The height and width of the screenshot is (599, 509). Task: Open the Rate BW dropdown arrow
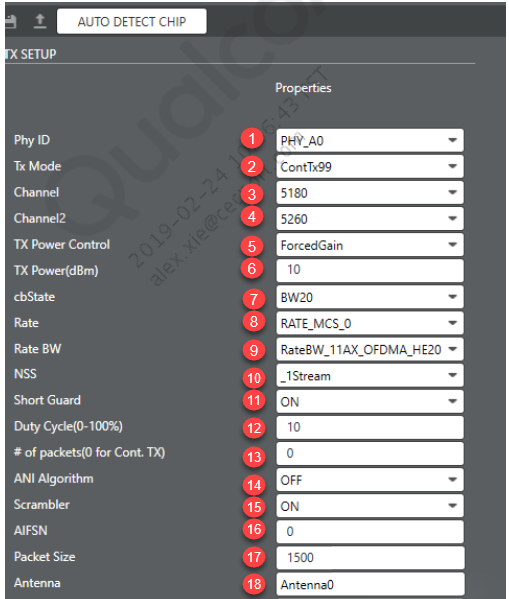point(453,349)
